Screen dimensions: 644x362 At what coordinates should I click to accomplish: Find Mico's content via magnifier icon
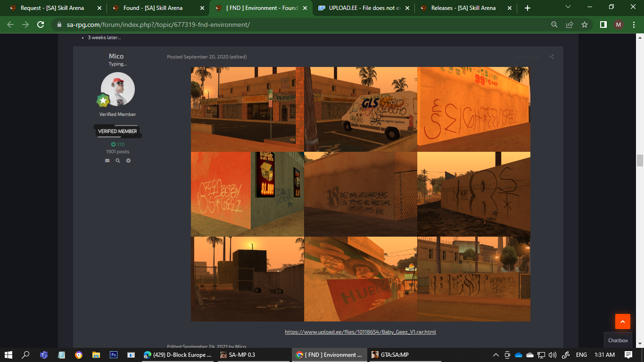click(118, 160)
